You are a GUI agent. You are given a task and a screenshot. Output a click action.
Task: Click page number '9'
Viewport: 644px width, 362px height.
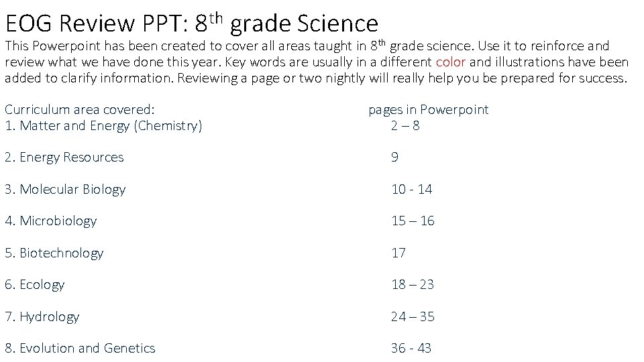pos(394,157)
